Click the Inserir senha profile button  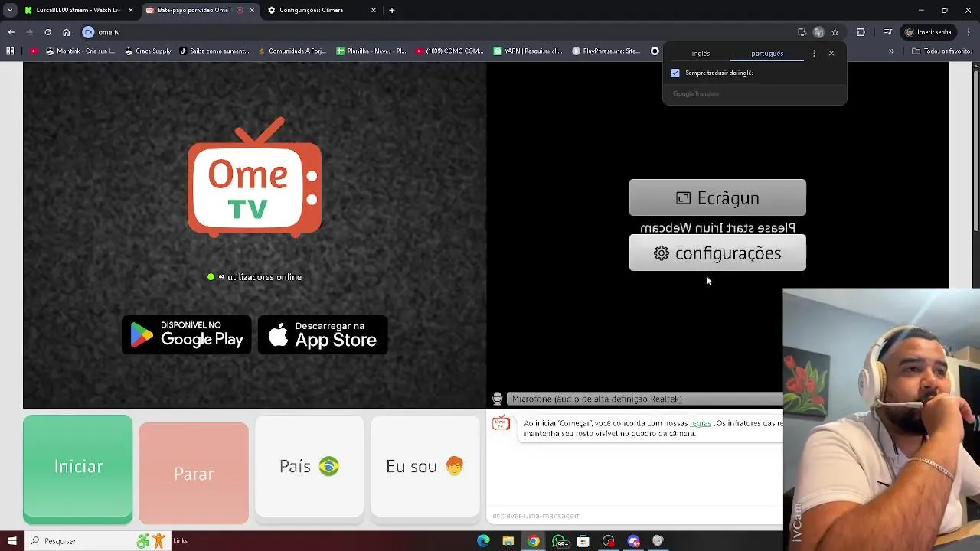(929, 32)
